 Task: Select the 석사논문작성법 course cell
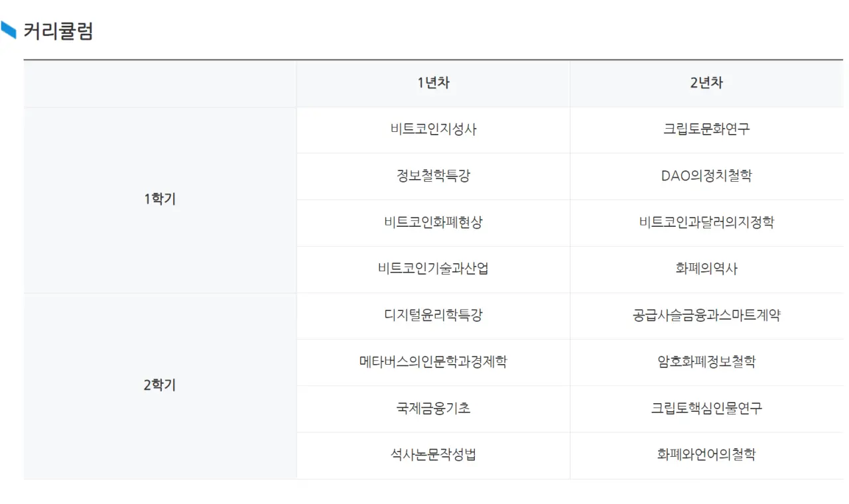coord(433,454)
